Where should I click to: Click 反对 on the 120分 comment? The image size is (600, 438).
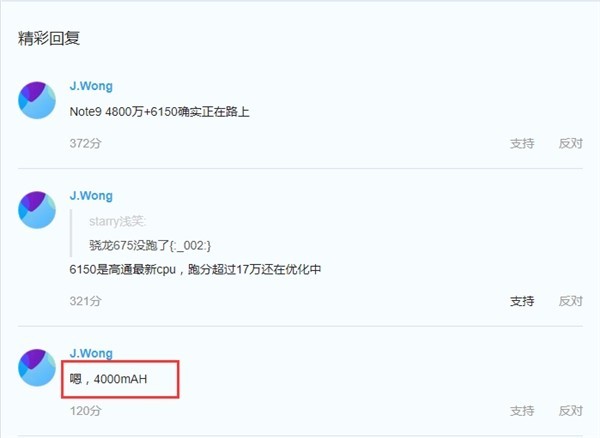(x=571, y=411)
